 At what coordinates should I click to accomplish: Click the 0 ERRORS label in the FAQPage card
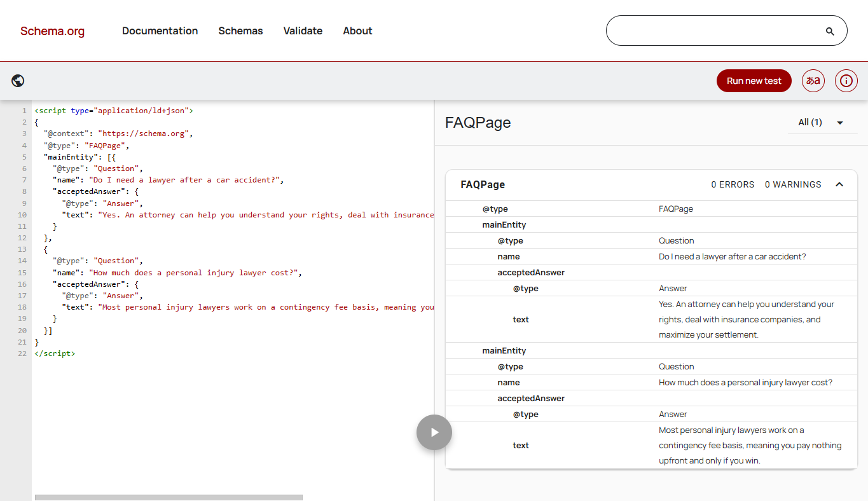tap(733, 184)
